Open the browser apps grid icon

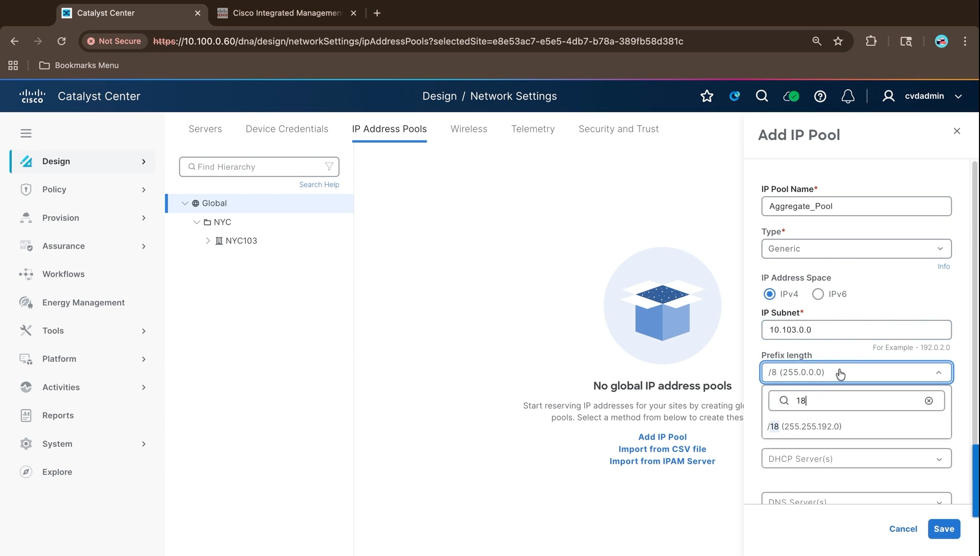13,65
